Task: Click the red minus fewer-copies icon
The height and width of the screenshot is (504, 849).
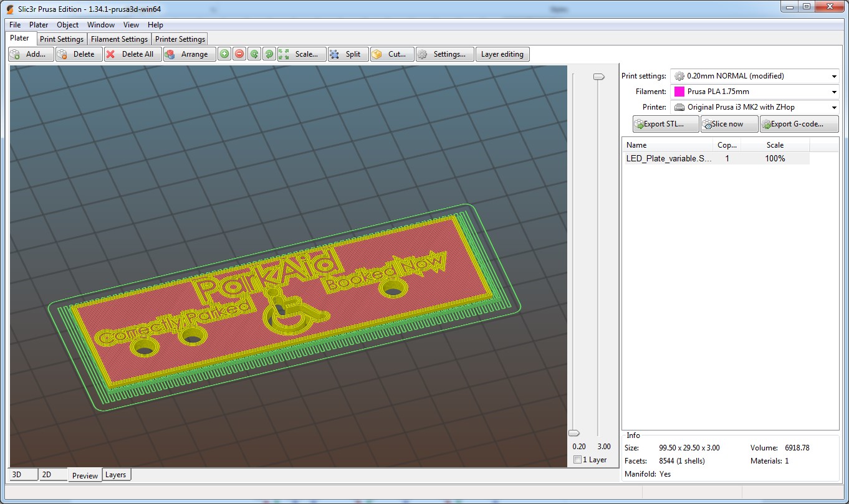Action: [239, 54]
